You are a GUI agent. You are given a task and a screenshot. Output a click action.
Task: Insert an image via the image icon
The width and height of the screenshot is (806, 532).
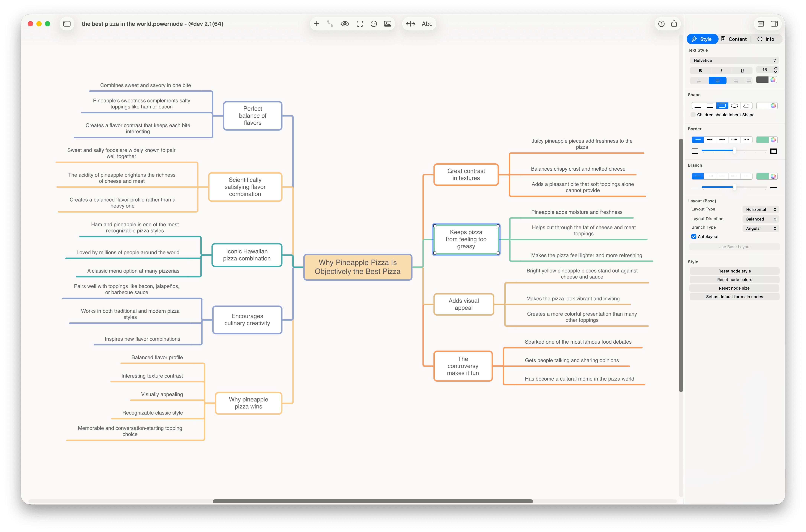387,24
